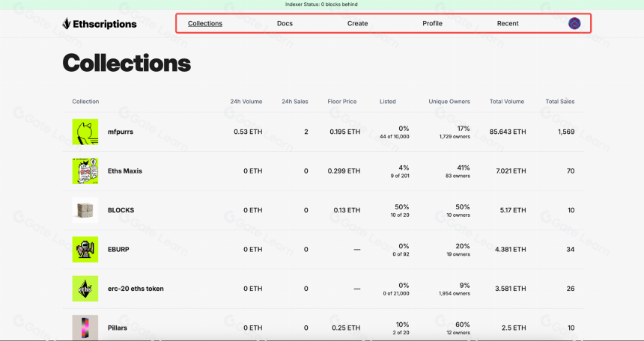644x341 pixels.
Task: Click the 34 total sales value
Action: click(x=570, y=249)
